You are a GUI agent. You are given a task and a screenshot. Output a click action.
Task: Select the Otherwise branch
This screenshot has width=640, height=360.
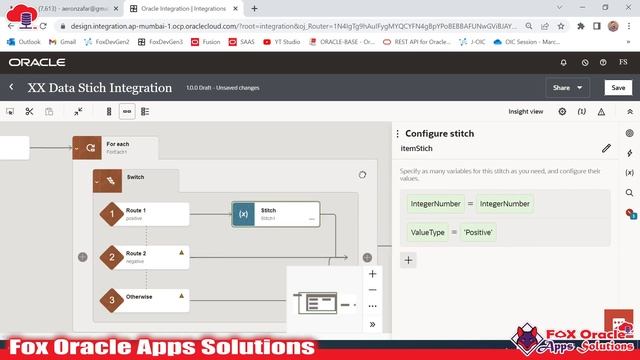tap(144, 300)
